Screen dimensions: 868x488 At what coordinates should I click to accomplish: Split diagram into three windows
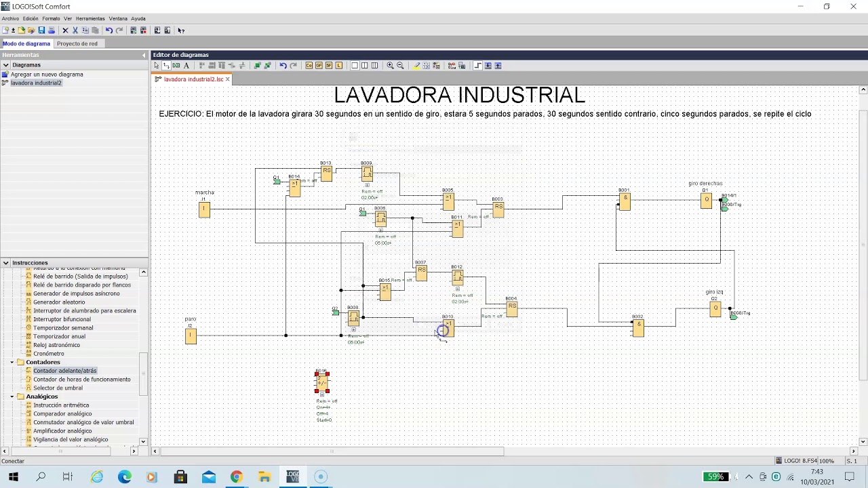[374, 66]
